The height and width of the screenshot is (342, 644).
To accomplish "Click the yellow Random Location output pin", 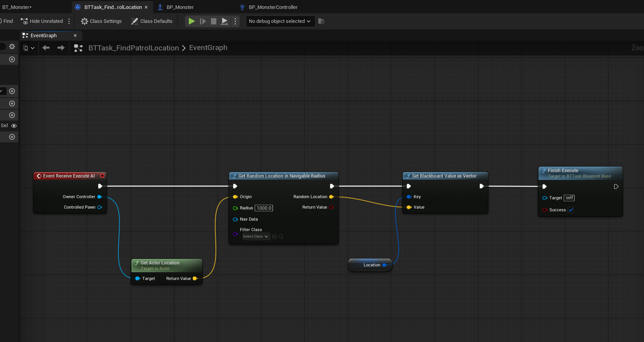I will coord(331,197).
